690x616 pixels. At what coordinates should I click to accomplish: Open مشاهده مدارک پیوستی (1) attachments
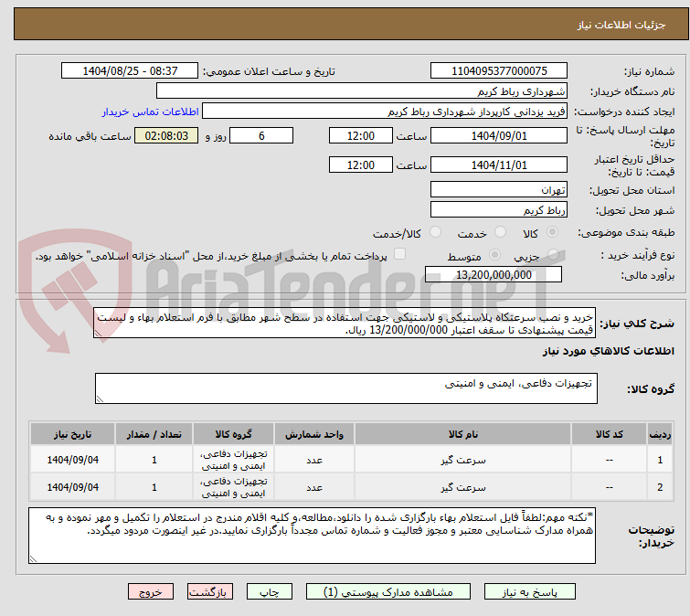click(388, 592)
